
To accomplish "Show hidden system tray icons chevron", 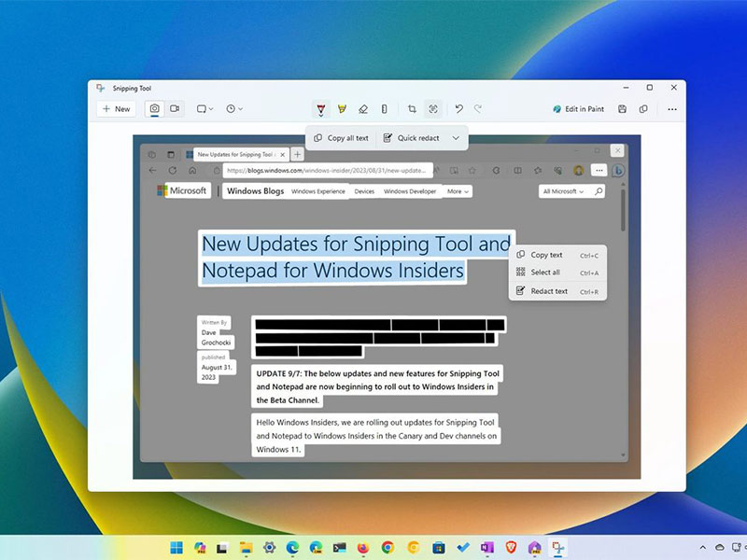I will coord(703,548).
